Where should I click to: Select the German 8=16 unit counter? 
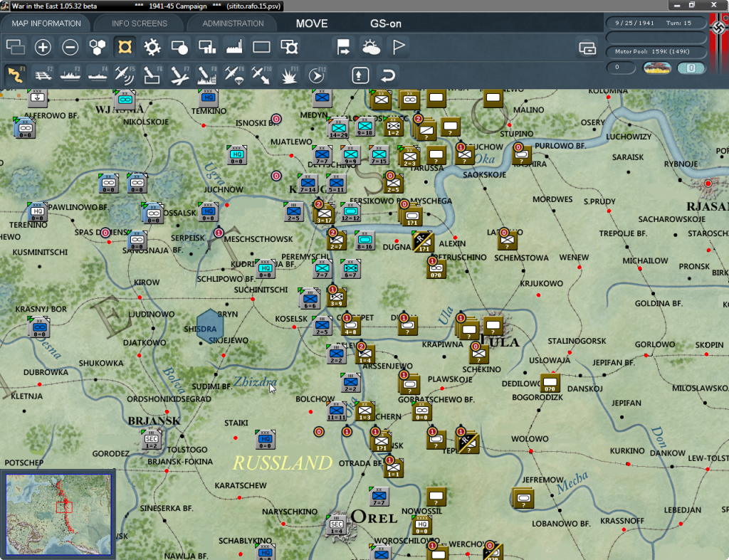365,241
